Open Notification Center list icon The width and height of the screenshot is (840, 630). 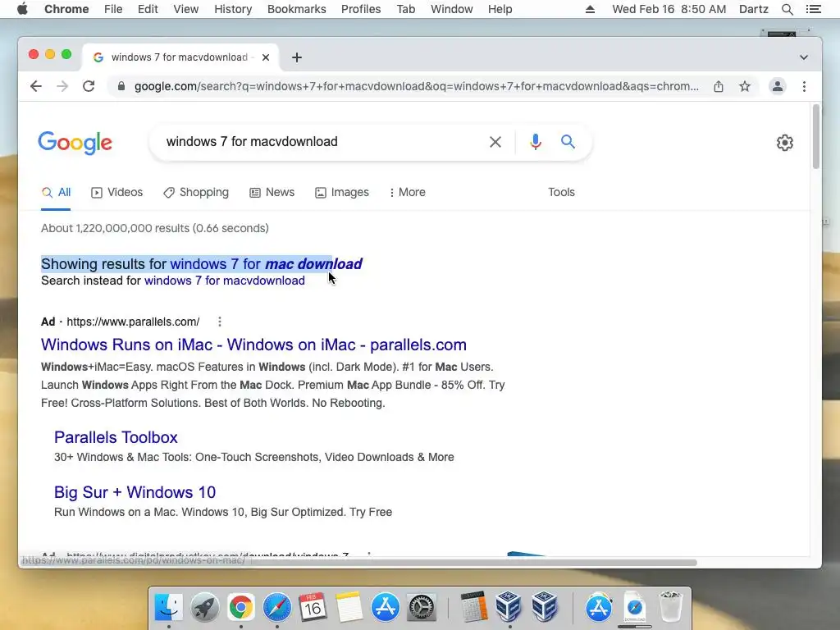[813, 9]
